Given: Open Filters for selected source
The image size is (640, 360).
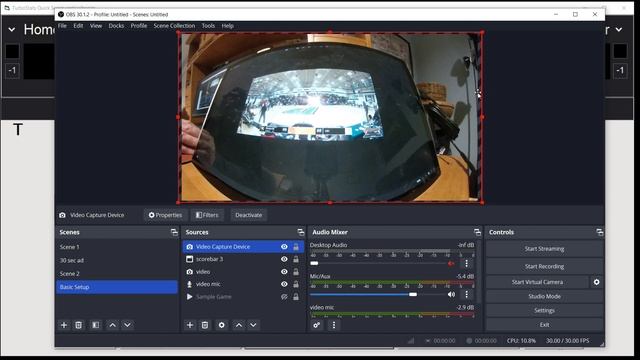Looking at the screenshot, I should (x=207, y=215).
